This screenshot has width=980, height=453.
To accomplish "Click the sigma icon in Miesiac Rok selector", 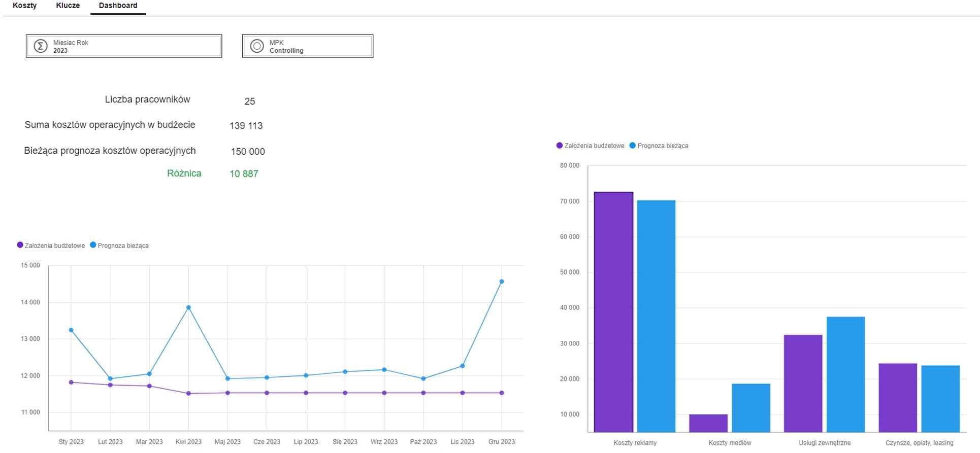I will pyautogui.click(x=41, y=46).
